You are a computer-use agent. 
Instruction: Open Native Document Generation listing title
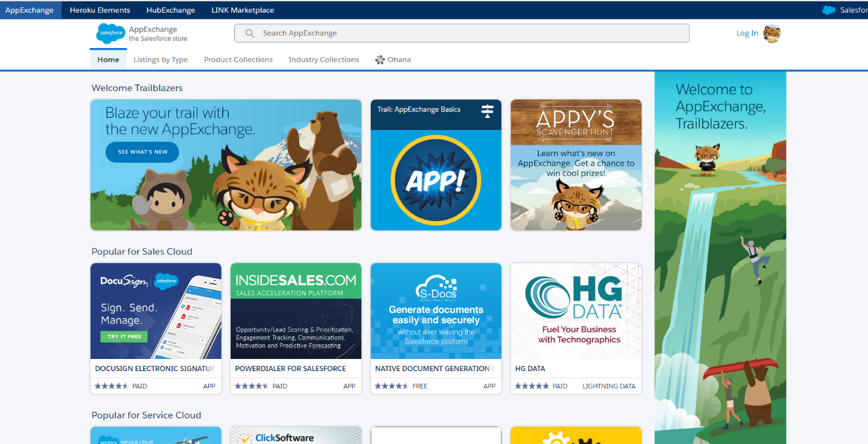point(435,369)
